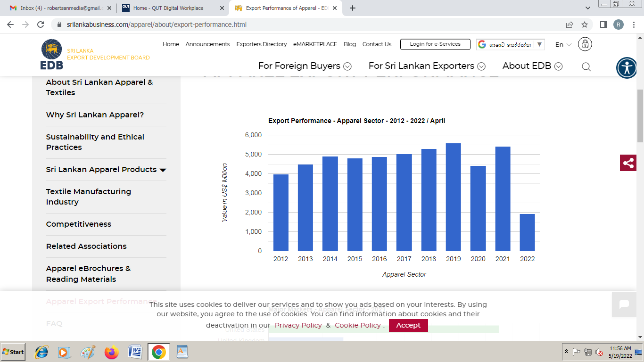Image resolution: width=644 pixels, height=362 pixels.
Task: Click the Start button
Action: [13, 352]
